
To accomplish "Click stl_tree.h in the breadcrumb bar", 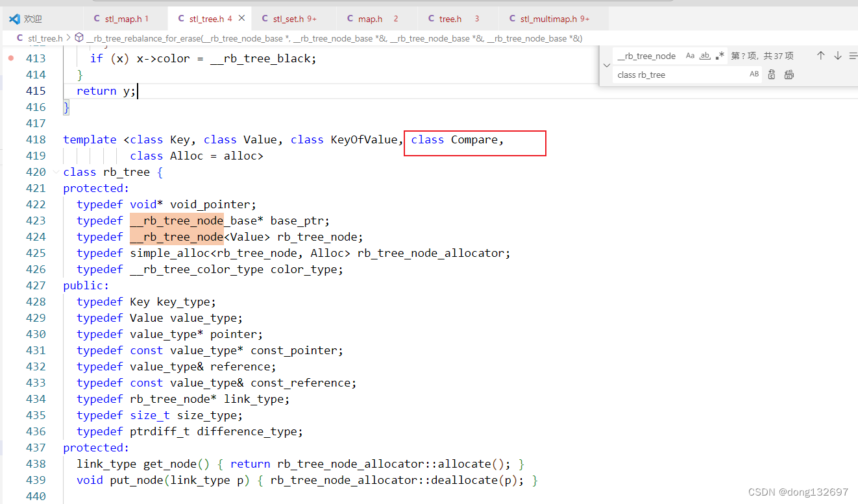I will tap(45, 38).
